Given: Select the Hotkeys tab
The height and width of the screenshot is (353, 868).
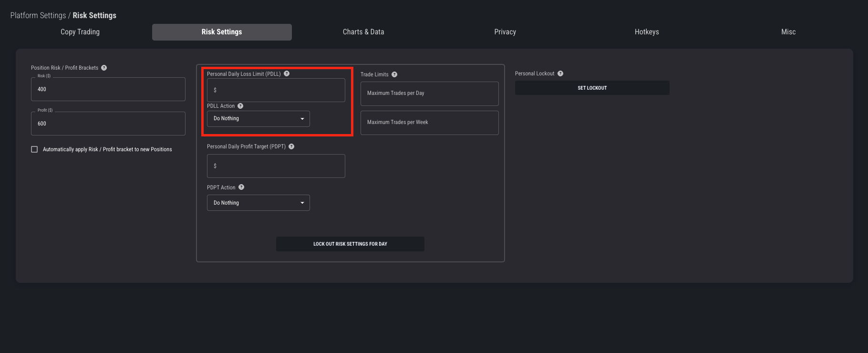Looking at the screenshot, I should tap(646, 32).
